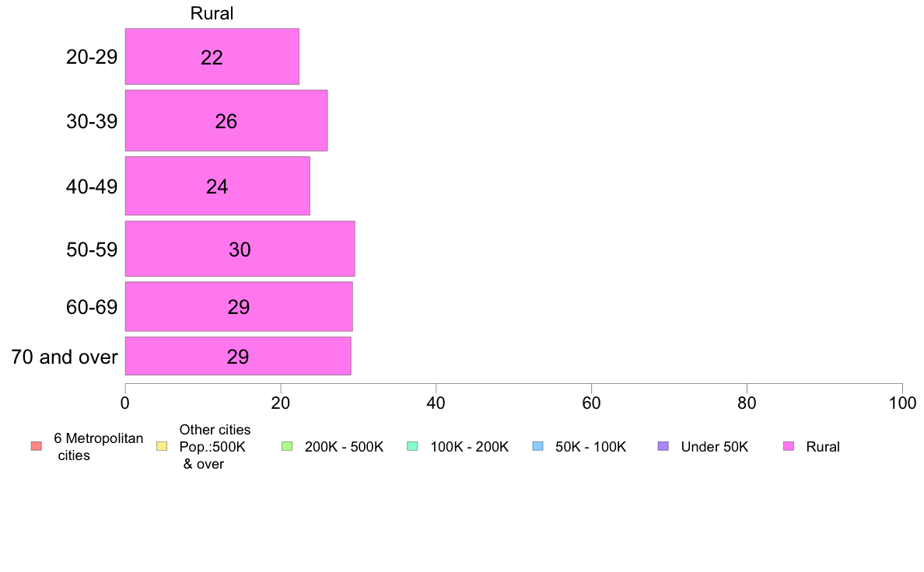This screenshot has width=924, height=572.
Task: Select the 40-49 bar showing 24
Action: tap(218, 186)
